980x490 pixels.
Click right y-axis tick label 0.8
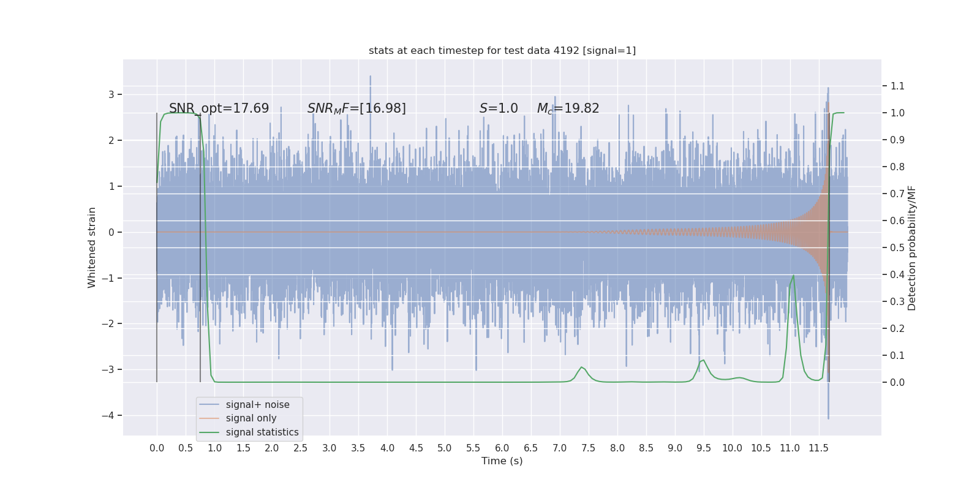(x=897, y=167)
